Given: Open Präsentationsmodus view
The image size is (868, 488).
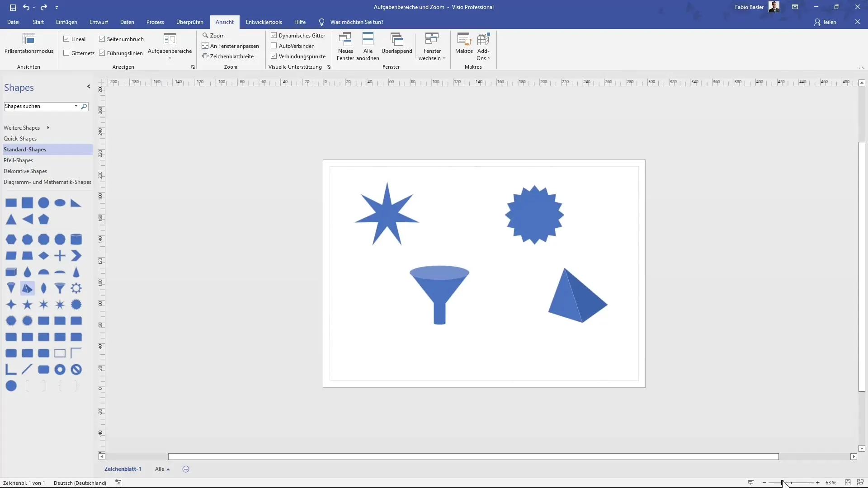Looking at the screenshot, I should [x=29, y=43].
